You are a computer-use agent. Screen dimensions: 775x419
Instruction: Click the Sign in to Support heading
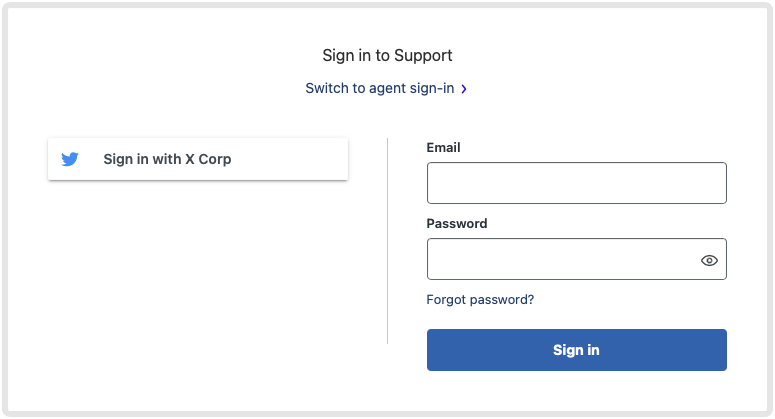387,55
